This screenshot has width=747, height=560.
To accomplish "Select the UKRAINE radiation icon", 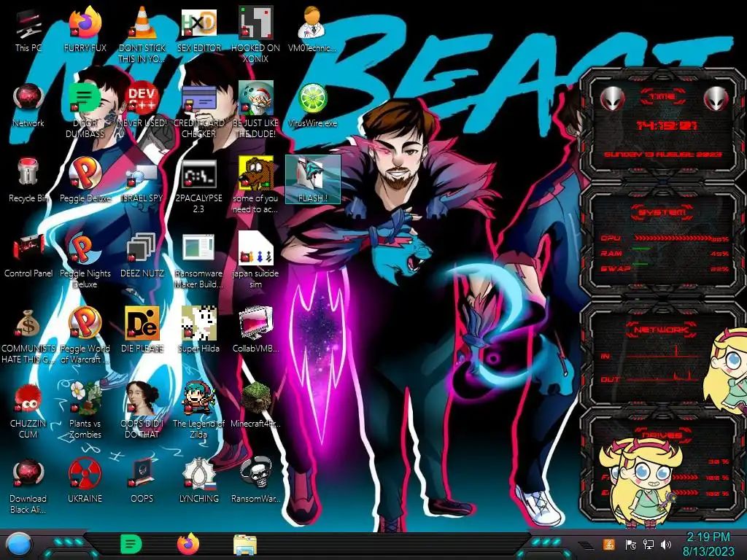I will (x=85, y=481).
